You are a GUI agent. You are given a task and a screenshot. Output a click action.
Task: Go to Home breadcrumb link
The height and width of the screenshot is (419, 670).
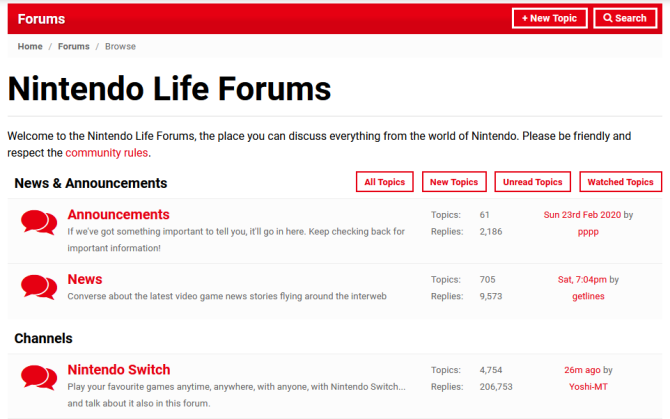[x=30, y=46]
